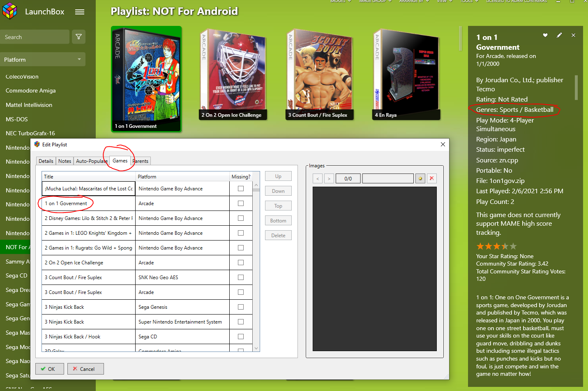This screenshot has height=391, width=588.
Task: Tick Missing checkbox for 1 on 1 Government
Action: click(x=241, y=204)
